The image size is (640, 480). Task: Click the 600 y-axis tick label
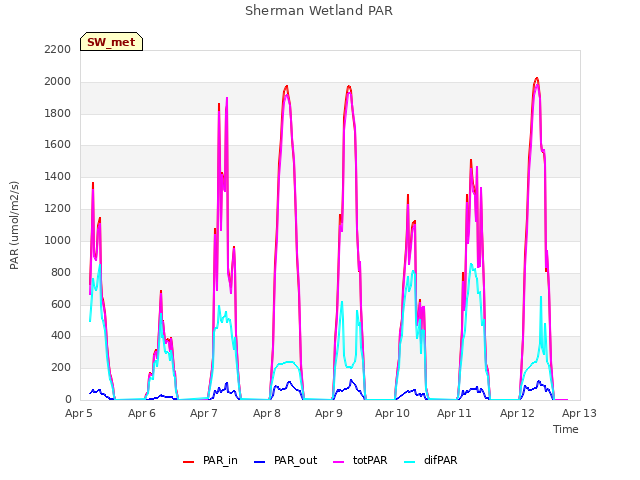[x=61, y=304]
